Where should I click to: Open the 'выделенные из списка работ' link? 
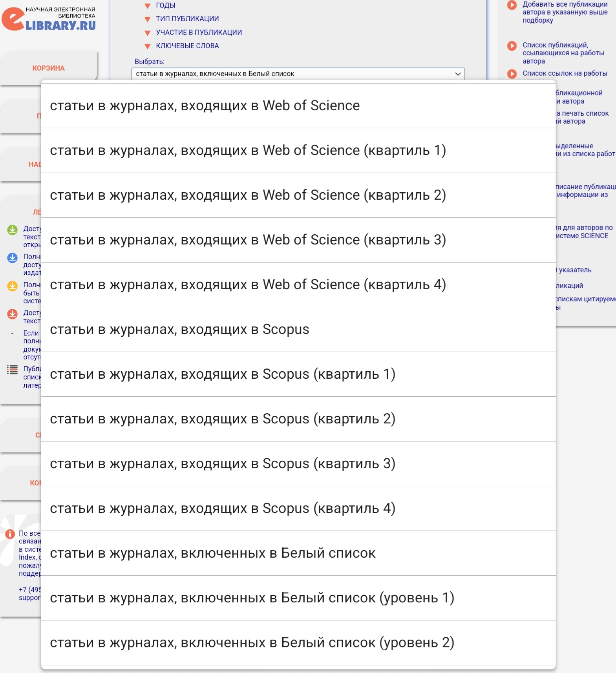pos(585,150)
